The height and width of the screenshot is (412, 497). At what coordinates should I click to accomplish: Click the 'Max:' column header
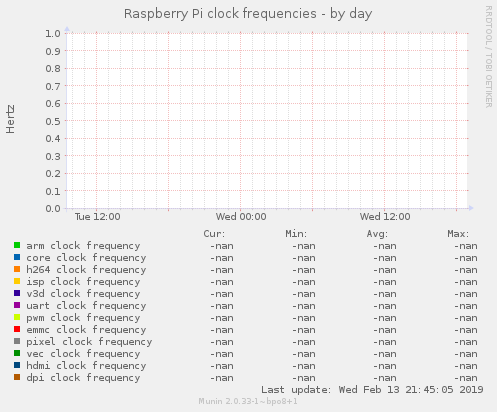click(458, 234)
